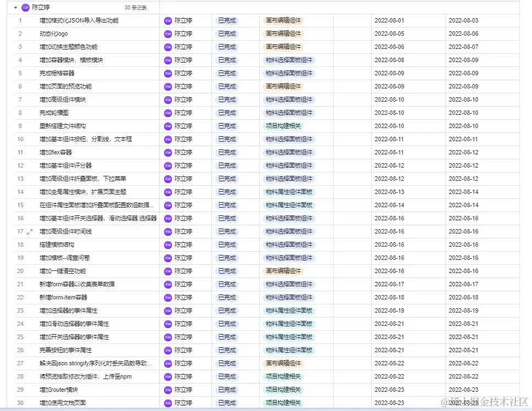This screenshot has width=532, height=411.
Task: Click row number 12
Action: pos(20,166)
